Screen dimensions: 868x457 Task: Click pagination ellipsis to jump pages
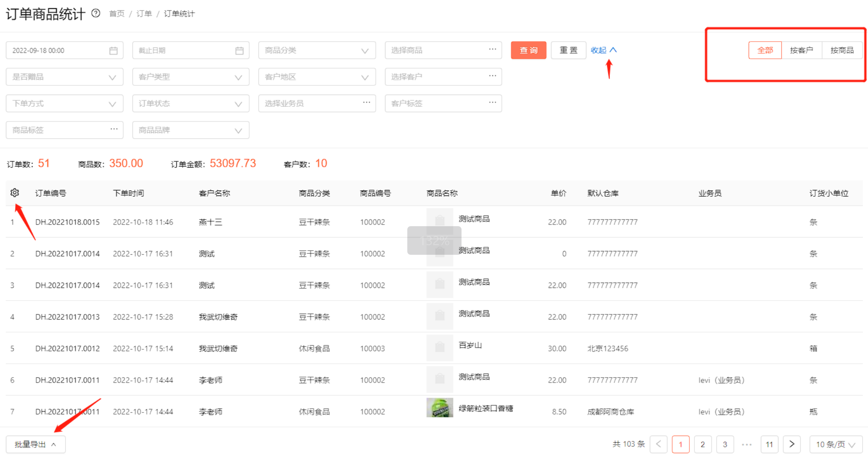[747, 444]
